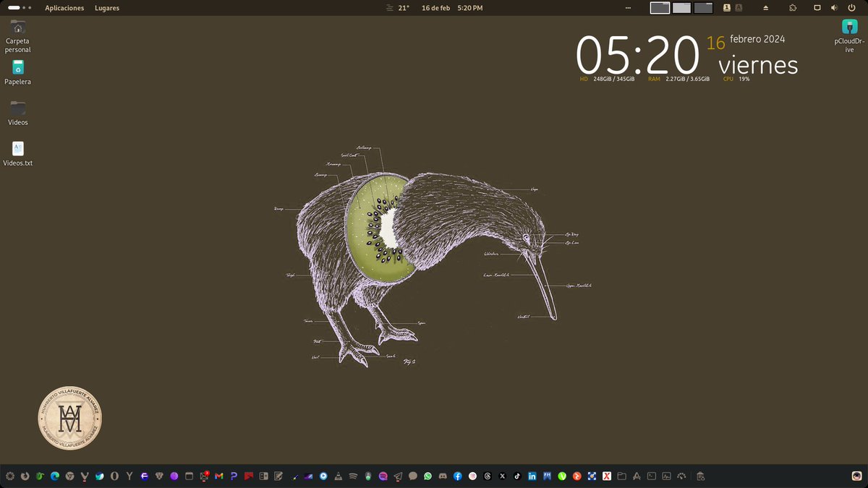Viewport: 868px width, 488px height.
Task: Launch the purple P app in dock
Action: coord(234,476)
